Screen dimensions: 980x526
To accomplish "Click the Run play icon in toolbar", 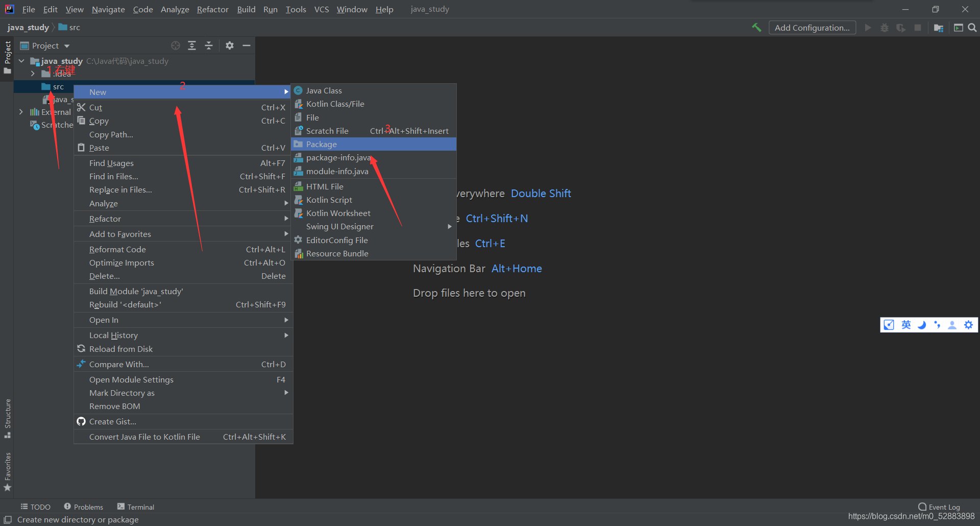I will [x=868, y=28].
